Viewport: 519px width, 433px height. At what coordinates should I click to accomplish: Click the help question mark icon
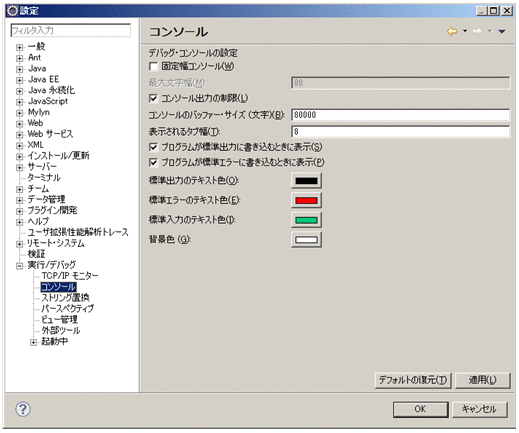coord(23,409)
